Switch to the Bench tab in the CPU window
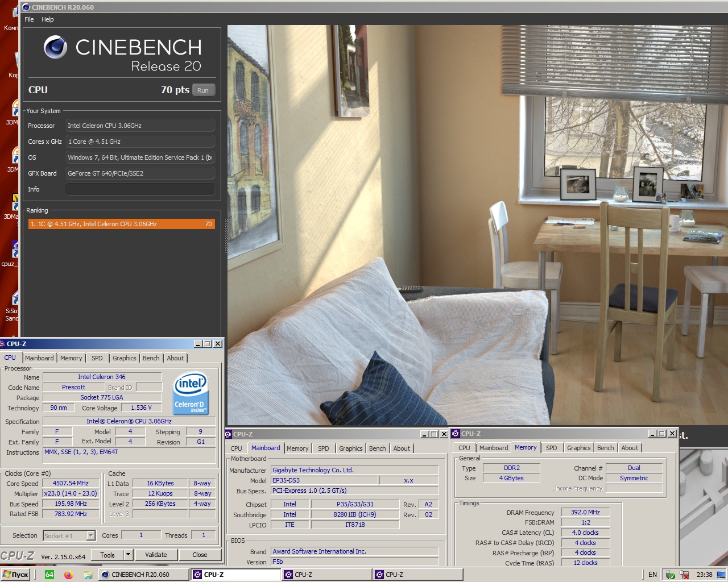This screenshot has height=582, width=728. (151, 358)
